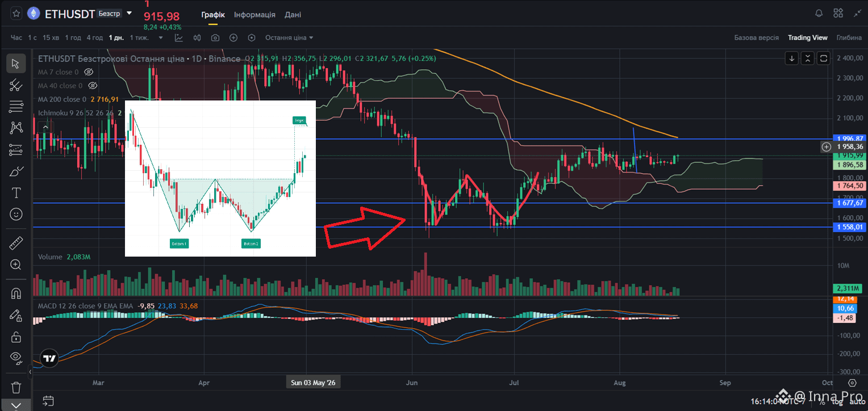This screenshot has height=411, width=868.
Task: Open the candlestick chart type icon
Action: tap(197, 37)
